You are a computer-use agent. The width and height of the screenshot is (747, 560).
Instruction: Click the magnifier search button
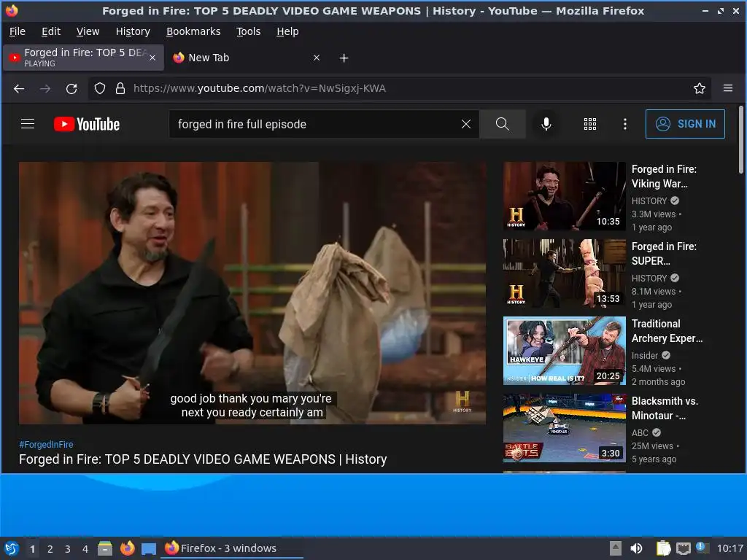(502, 124)
